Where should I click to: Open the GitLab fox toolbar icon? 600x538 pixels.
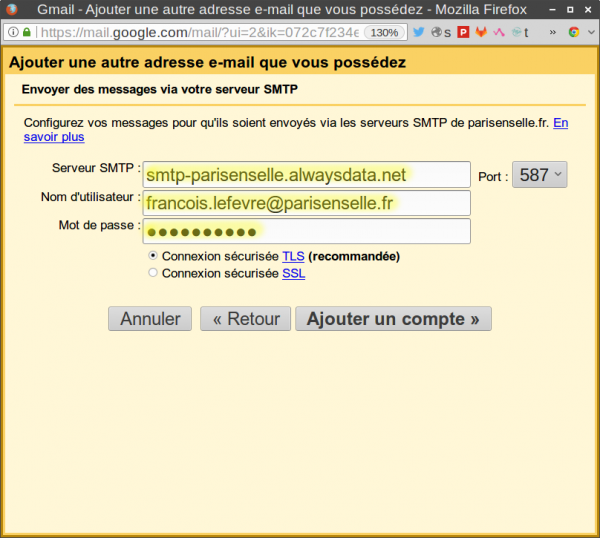click(x=481, y=32)
